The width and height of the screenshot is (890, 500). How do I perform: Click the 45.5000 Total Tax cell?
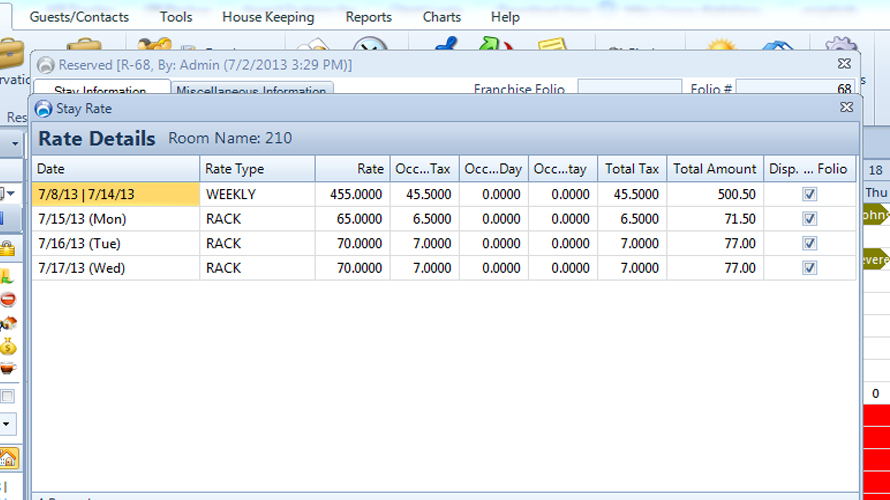pyautogui.click(x=632, y=194)
